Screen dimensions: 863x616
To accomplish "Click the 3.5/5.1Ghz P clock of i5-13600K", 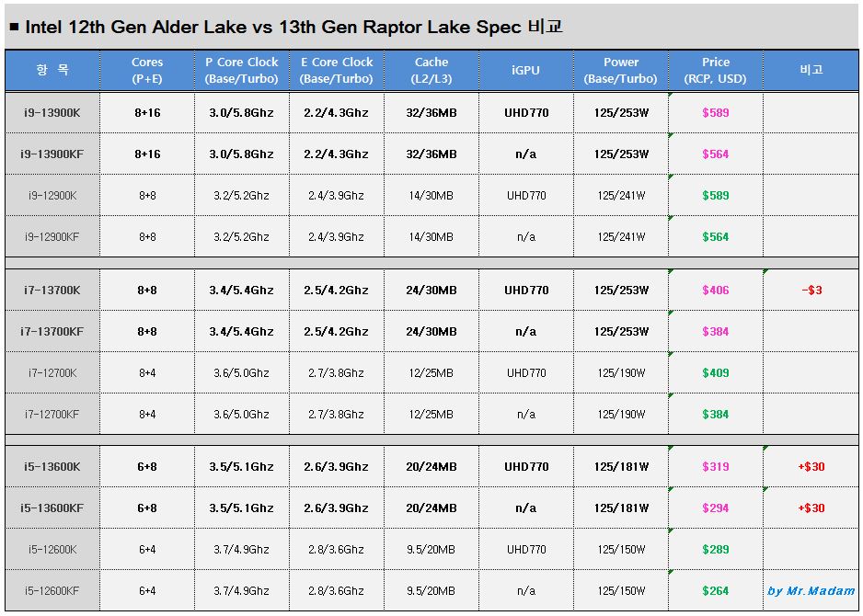I will pyautogui.click(x=242, y=466).
